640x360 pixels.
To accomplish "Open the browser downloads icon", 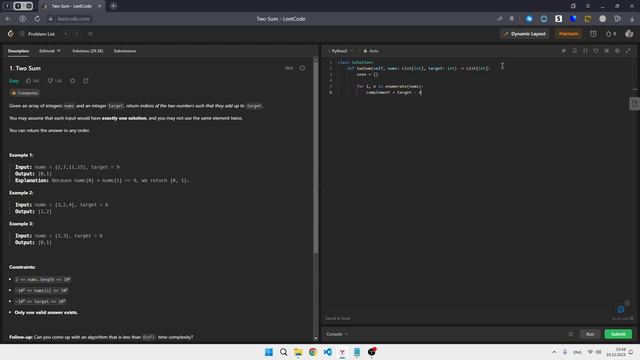I will point(632,19).
